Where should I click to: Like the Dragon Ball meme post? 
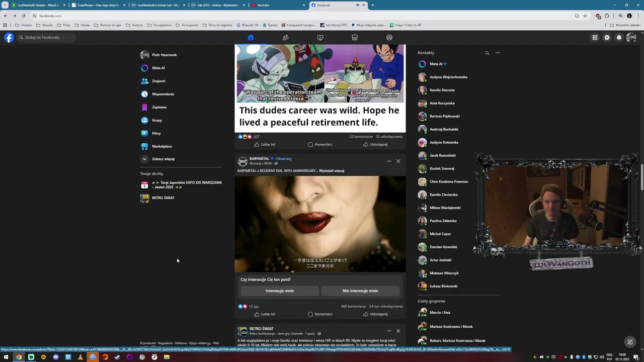coord(265,144)
